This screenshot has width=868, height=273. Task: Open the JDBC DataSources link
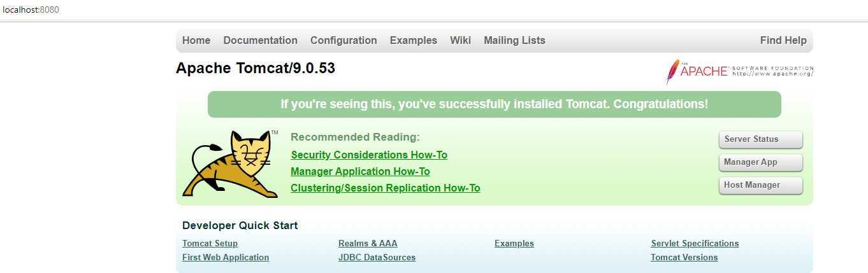click(377, 257)
